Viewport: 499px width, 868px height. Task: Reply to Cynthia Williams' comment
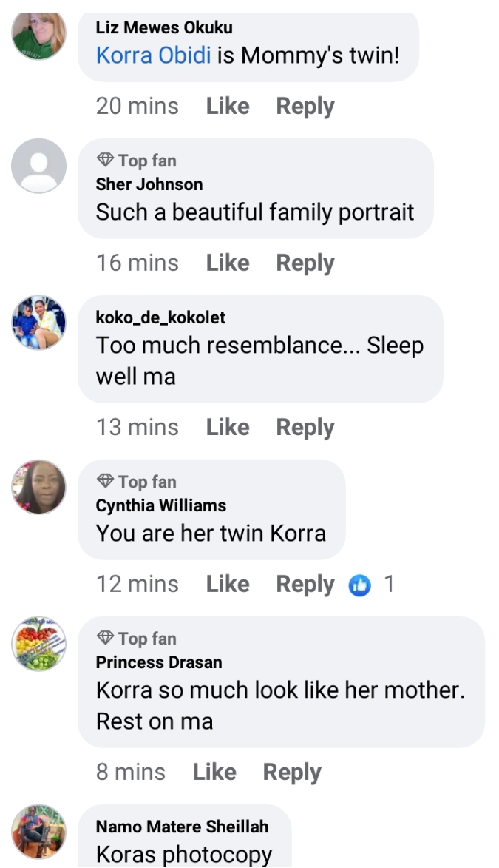pyautogui.click(x=305, y=585)
